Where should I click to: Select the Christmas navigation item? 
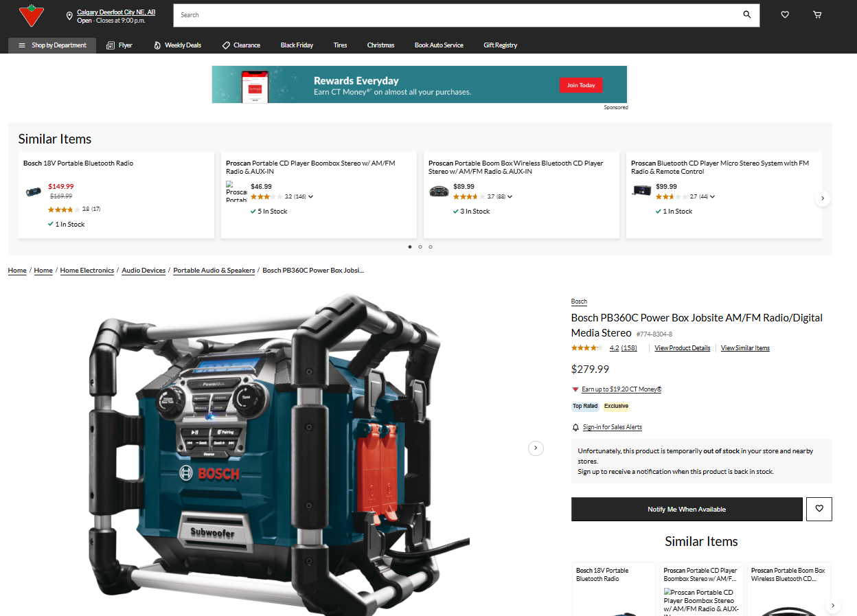(380, 45)
